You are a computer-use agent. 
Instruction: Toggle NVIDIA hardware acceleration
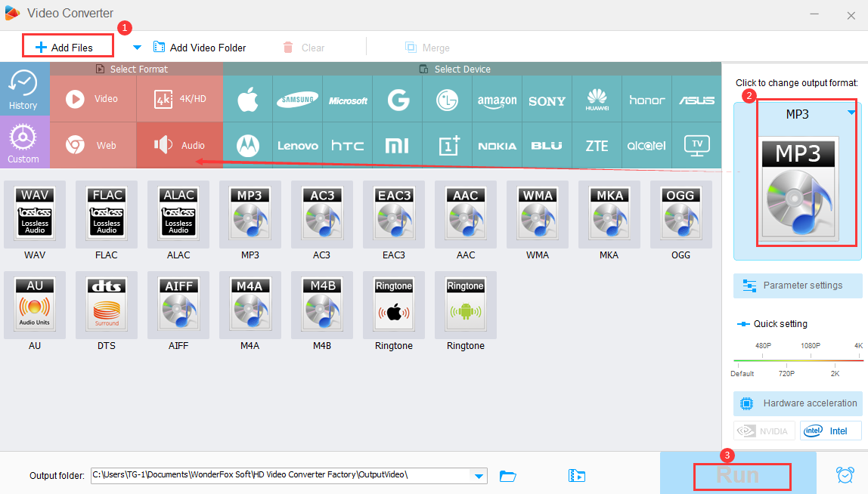click(764, 431)
